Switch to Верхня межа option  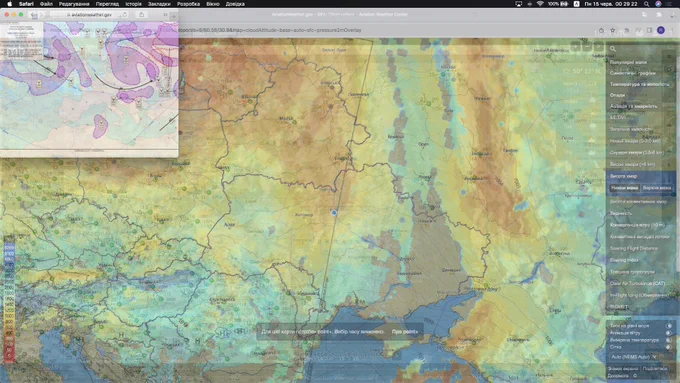pos(657,188)
